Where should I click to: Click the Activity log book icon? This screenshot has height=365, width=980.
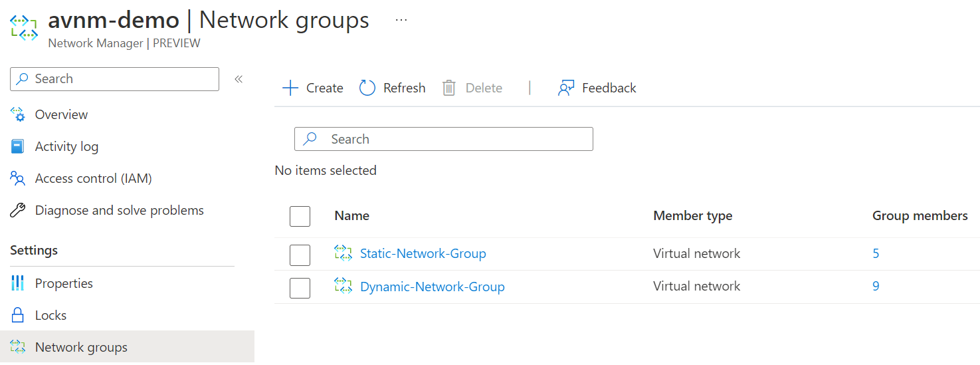pyautogui.click(x=18, y=146)
